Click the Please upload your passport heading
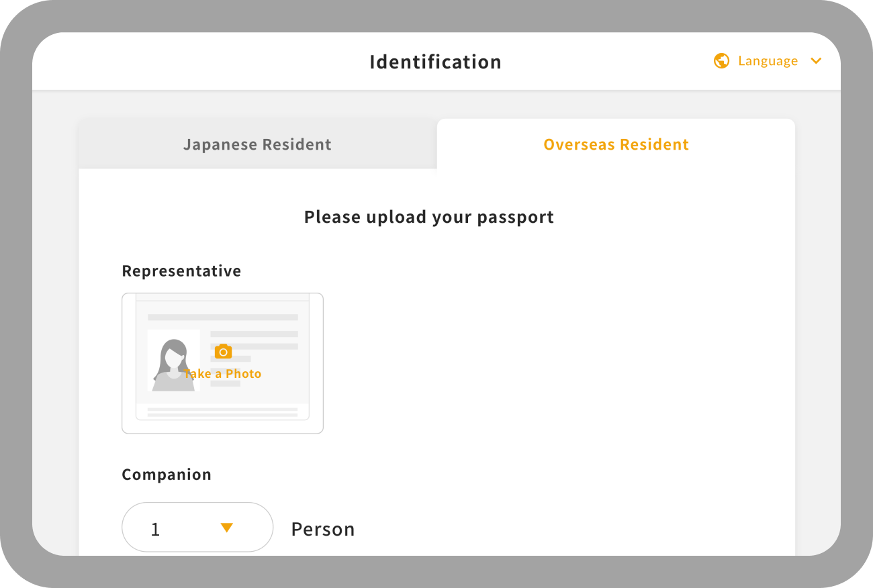 coord(428,217)
